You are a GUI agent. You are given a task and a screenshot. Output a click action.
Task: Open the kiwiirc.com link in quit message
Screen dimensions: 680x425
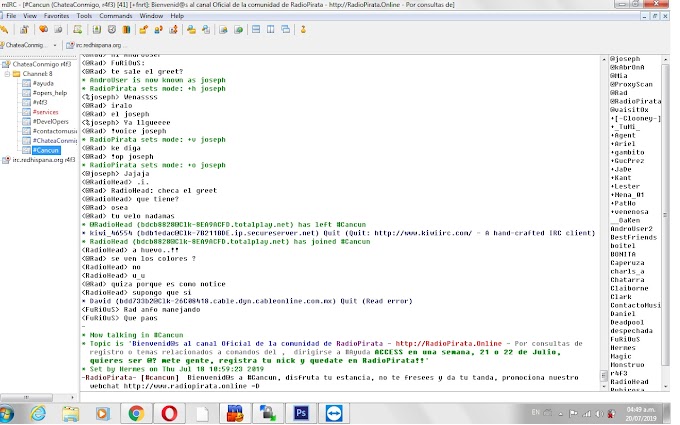point(423,233)
